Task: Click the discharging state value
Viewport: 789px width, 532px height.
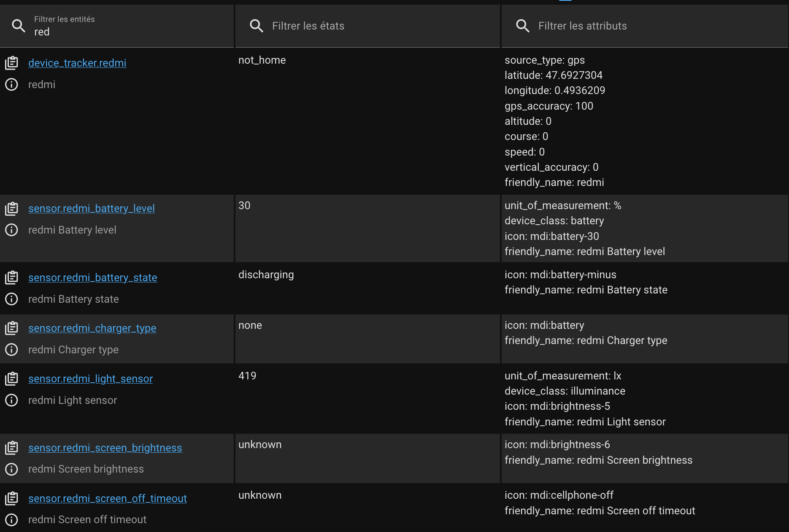Action: tap(266, 275)
